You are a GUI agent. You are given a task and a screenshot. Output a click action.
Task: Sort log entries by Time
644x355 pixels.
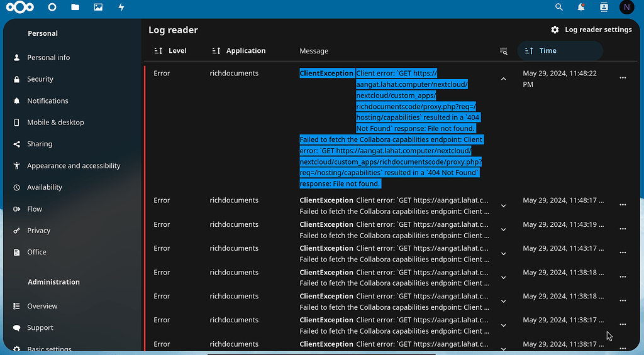click(560, 51)
